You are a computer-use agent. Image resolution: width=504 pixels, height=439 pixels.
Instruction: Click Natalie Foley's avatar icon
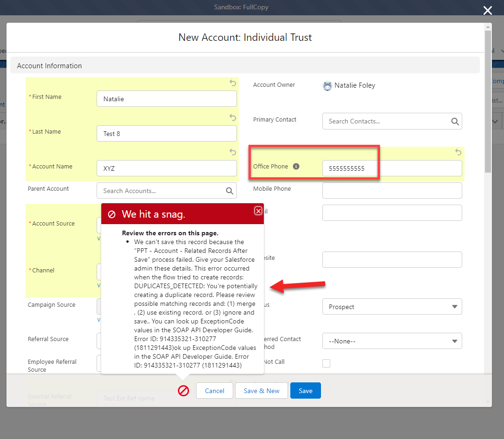click(x=327, y=86)
